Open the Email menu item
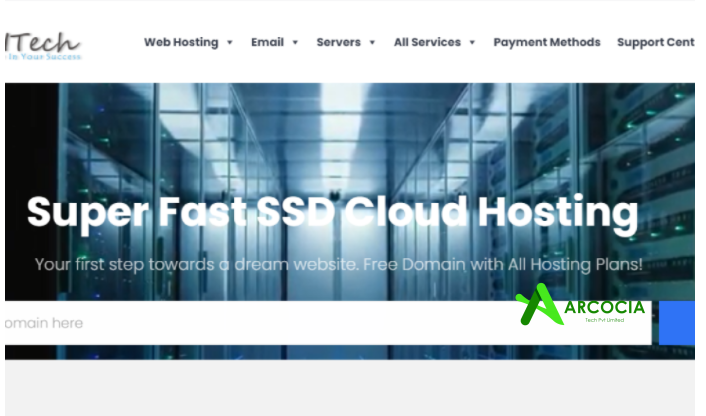 coord(267,42)
